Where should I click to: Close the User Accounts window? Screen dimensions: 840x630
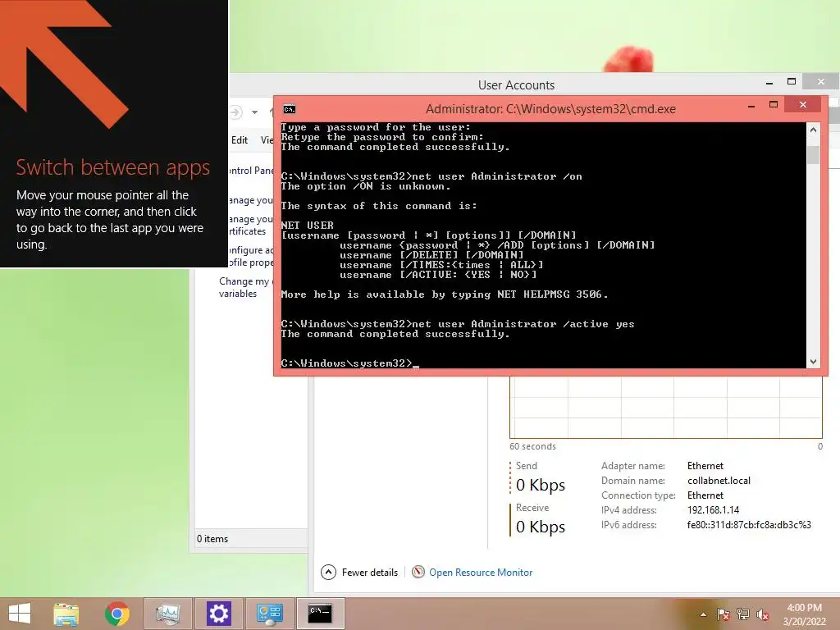coord(820,81)
